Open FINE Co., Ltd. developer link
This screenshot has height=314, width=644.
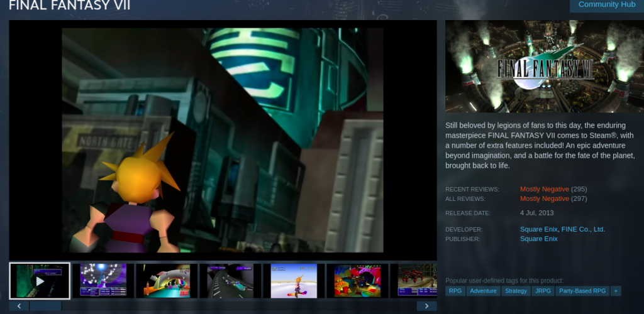click(583, 229)
